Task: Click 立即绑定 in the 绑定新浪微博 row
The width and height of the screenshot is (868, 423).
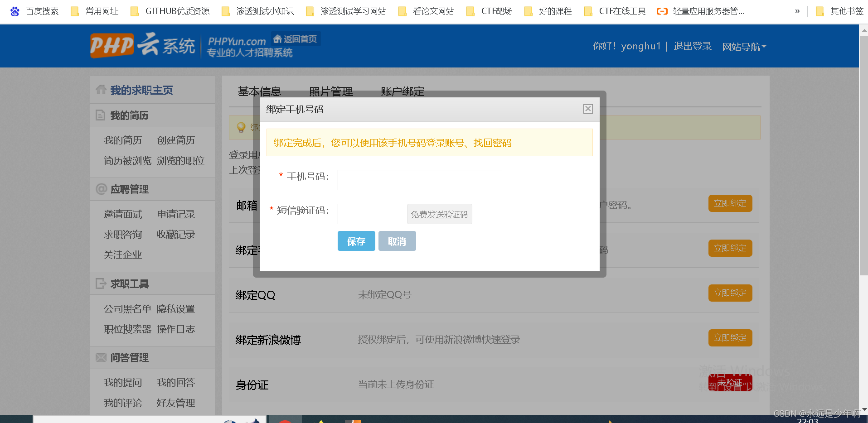Action: 730,338
